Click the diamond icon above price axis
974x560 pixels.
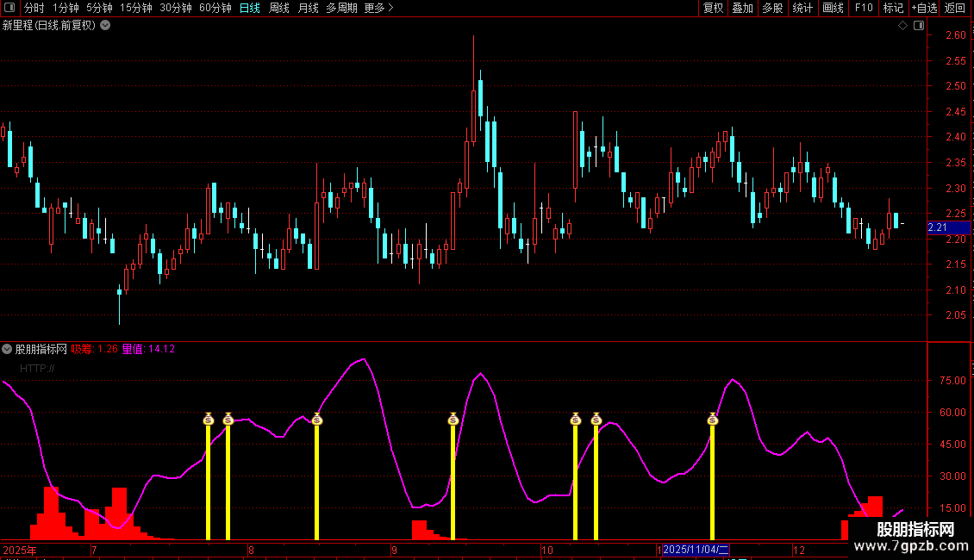[x=902, y=26]
